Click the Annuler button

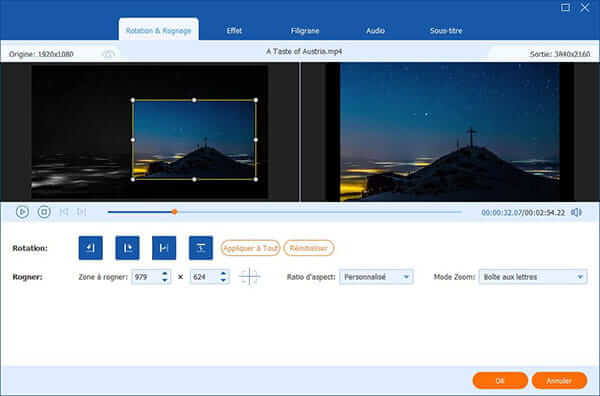pyautogui.click(x=559, y=381)
